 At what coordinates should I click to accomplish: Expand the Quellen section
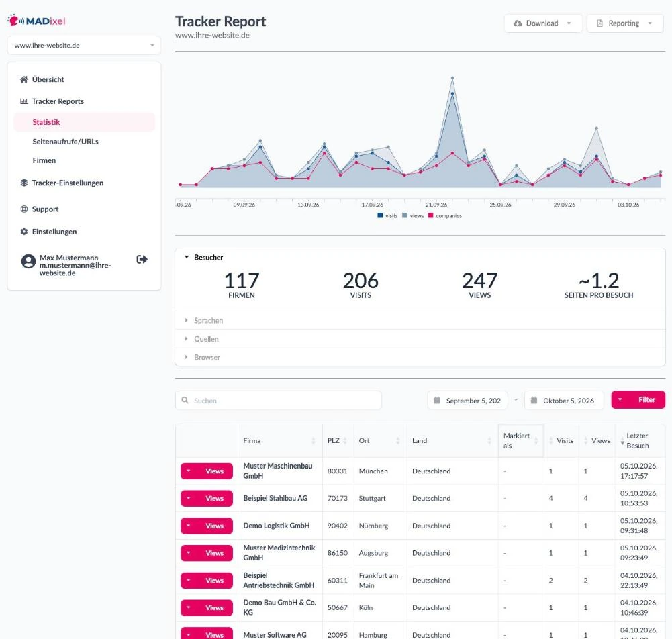pyautogui.click(x=420, y=339)
